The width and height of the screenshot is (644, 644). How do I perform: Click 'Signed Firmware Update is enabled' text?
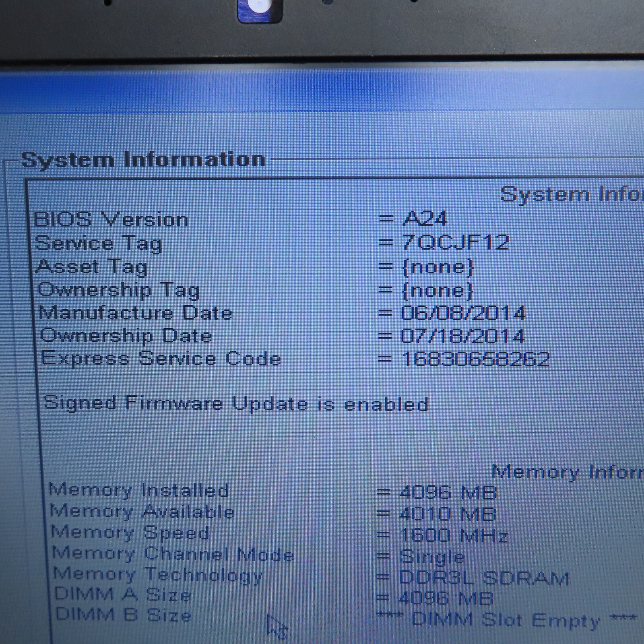pyautogui.click(x=235, y=404)
